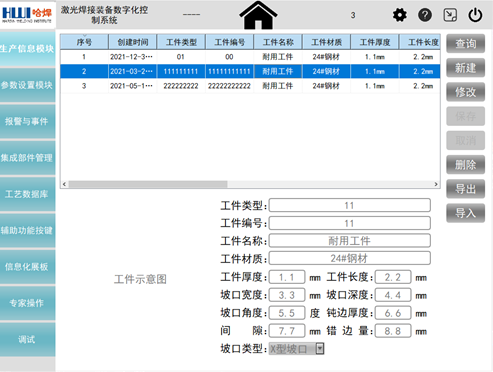
Task: Click the shrink window arrow icon
Action: pyautogui.click(x=450, y=15)
